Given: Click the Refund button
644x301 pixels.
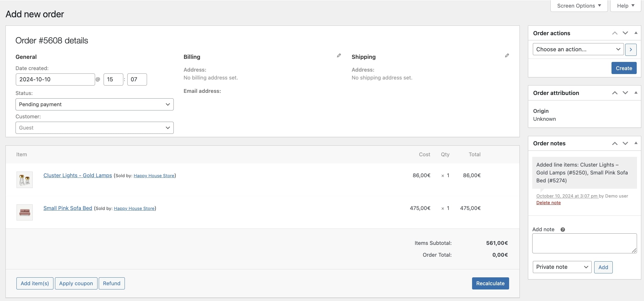Looking at the screenshot, I should [112, 283].
